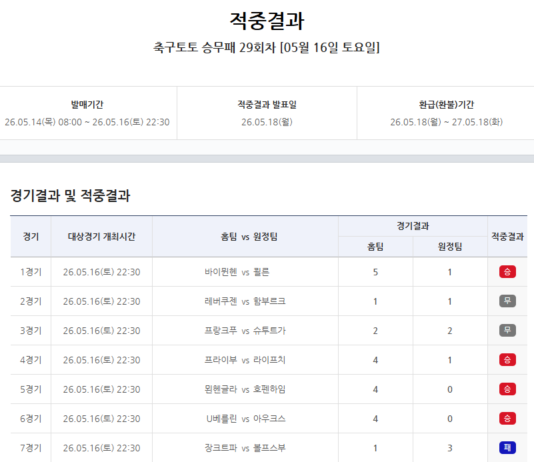534x462 pixels.
Task: Click the 경기결과 및 적중결과 section heading
Action: point(70,196)
